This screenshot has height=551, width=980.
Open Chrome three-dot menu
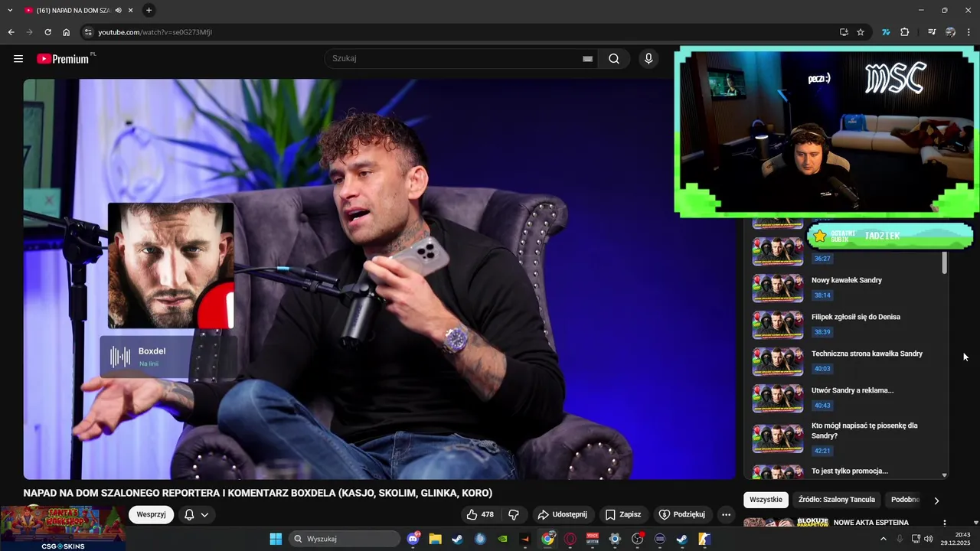[x=969, y=32]
